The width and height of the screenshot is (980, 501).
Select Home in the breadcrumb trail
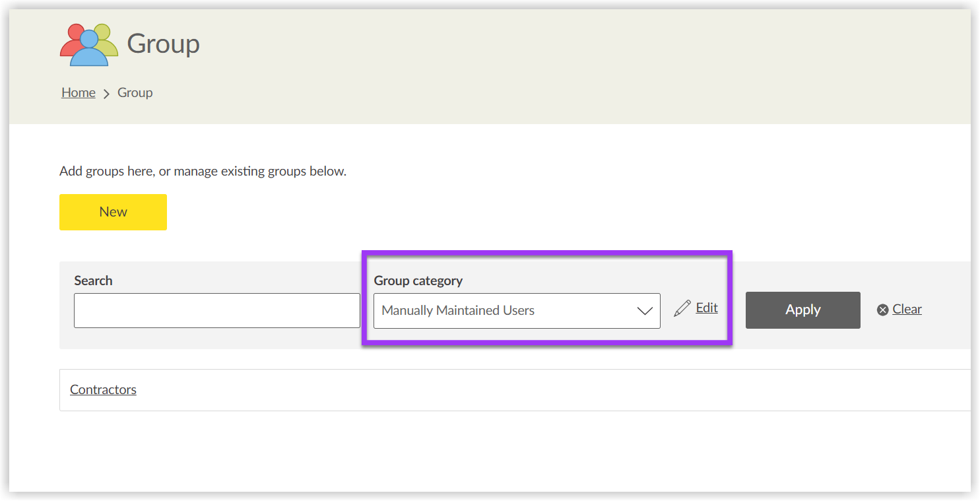(78, 92)
